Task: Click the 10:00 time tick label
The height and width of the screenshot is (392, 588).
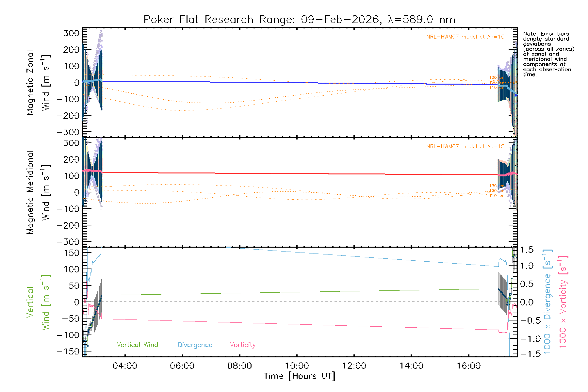Action: coord(297,366)
